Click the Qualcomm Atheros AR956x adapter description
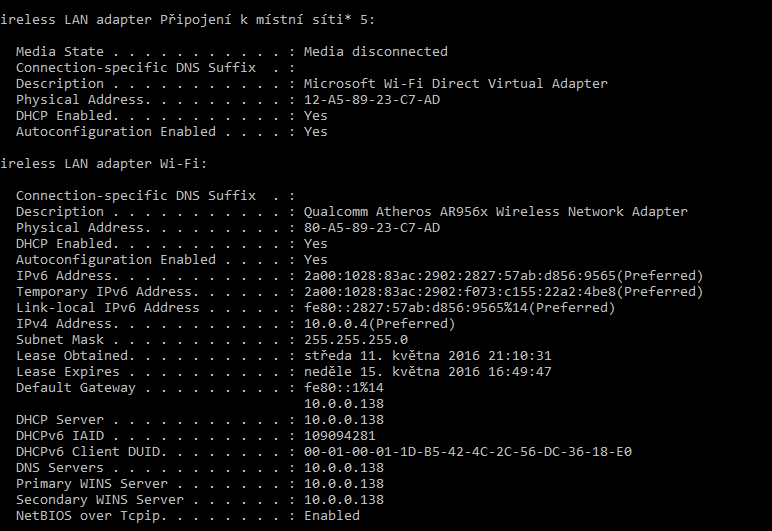The height and width of the screenshot is (531, 772). click(x=495, y=212)
